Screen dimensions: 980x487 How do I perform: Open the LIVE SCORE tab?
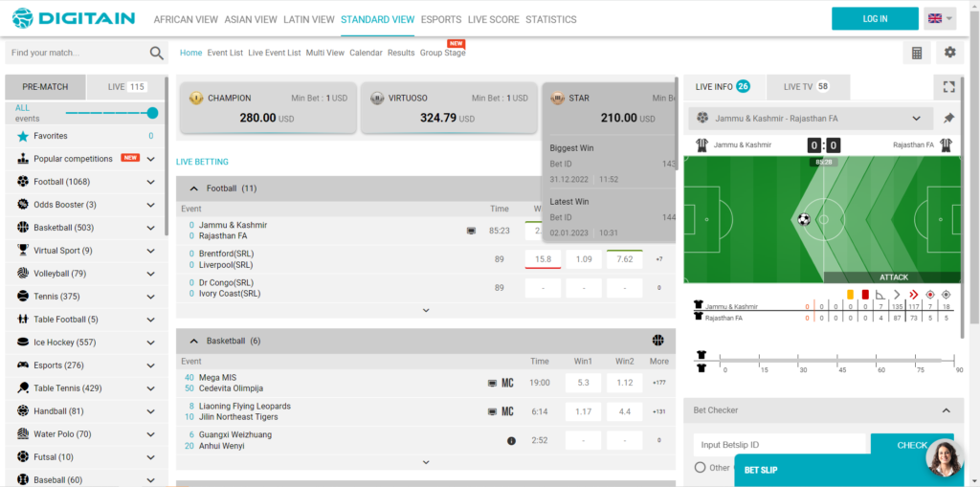[x=494, y=19]
